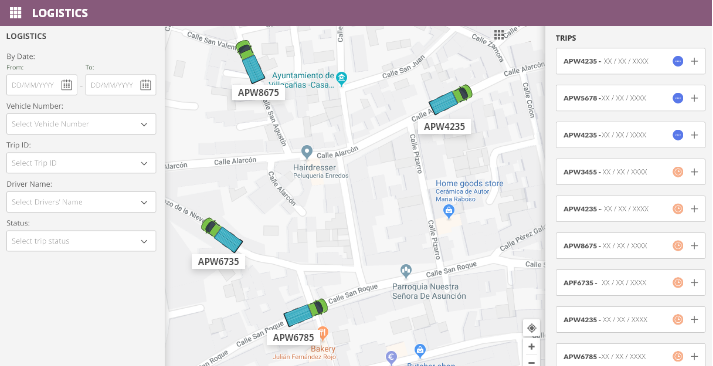Screen dimensions: 713x366
Task: Click the map layers grid icon
Action: coord(499,35)
